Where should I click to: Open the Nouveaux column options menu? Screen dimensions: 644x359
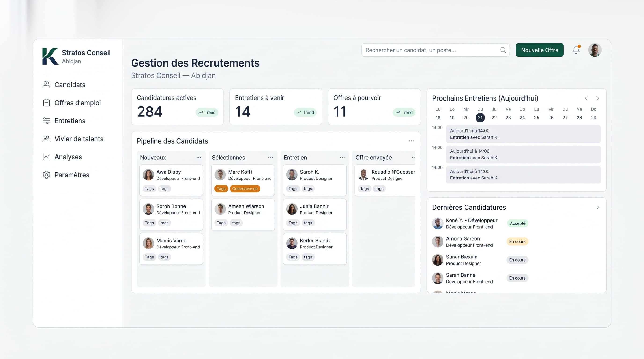coord(199,157)
